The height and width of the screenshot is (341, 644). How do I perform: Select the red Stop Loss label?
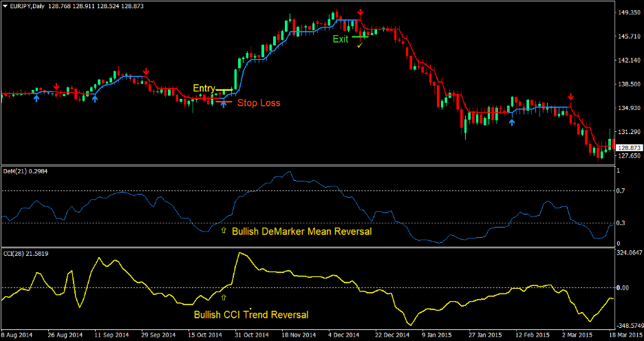259,103
